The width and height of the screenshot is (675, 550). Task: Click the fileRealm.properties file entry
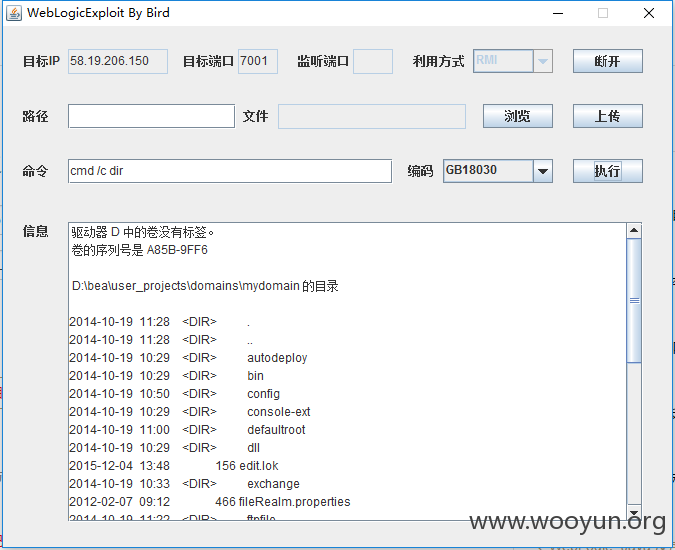click(294, 502)
